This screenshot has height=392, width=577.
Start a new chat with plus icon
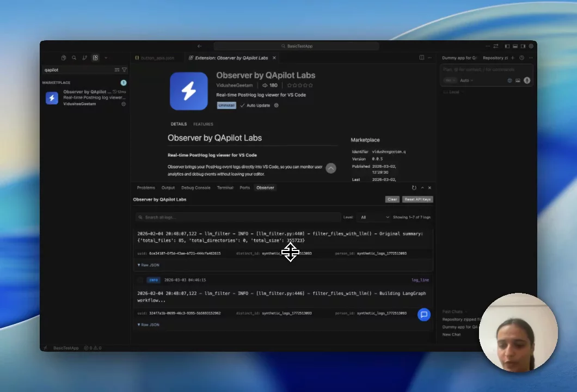pos(513,58)
